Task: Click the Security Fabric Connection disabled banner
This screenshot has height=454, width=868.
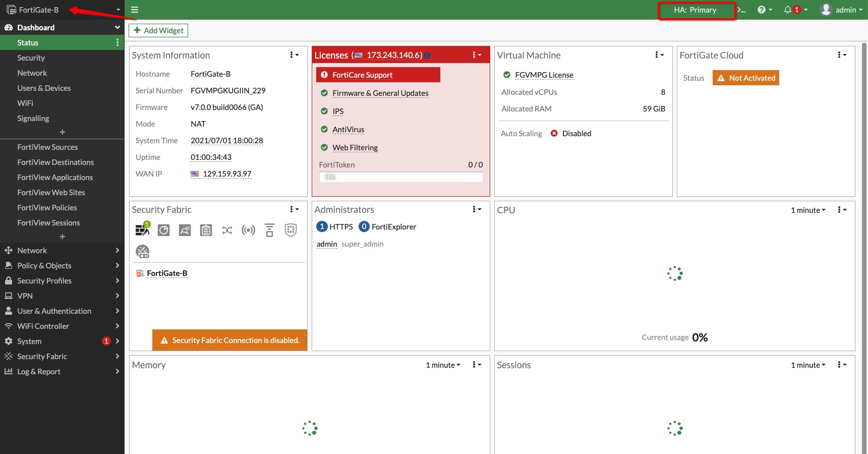Action: [x=230, y=340]
